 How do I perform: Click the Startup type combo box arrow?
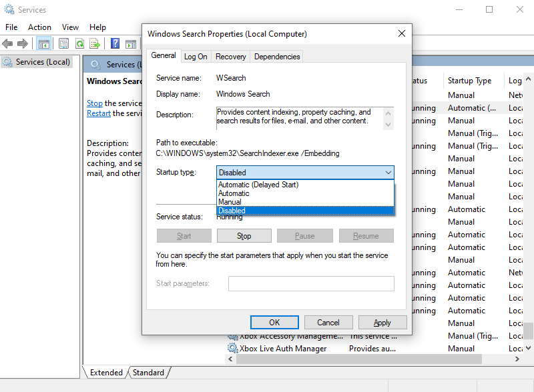pyautogui.click(x=388, y=173)
